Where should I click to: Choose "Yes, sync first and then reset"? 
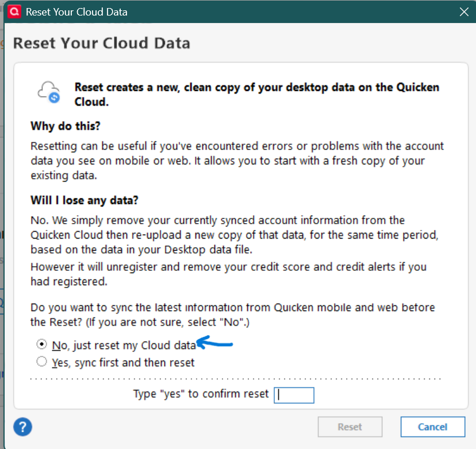pos(41,362)
